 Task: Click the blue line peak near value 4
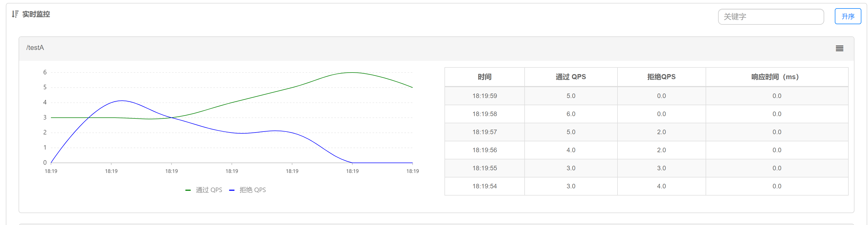point(122,100)
